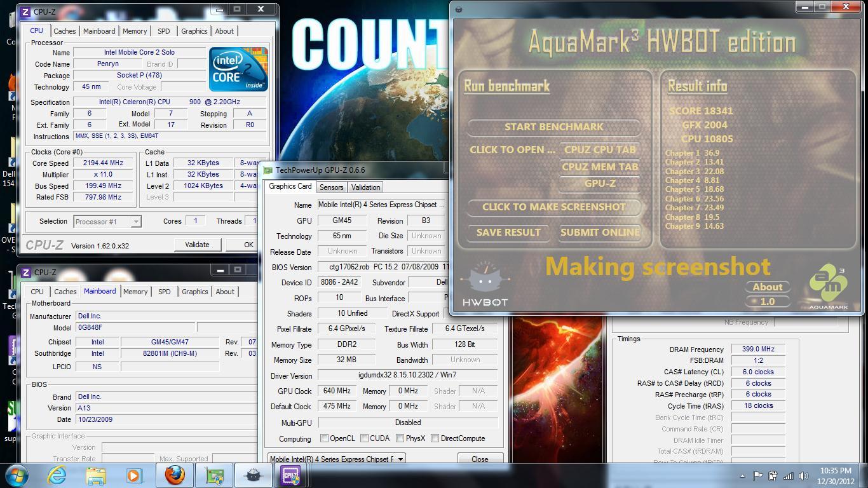Click the AquaMark title bar cat icon

coord(459,10)
